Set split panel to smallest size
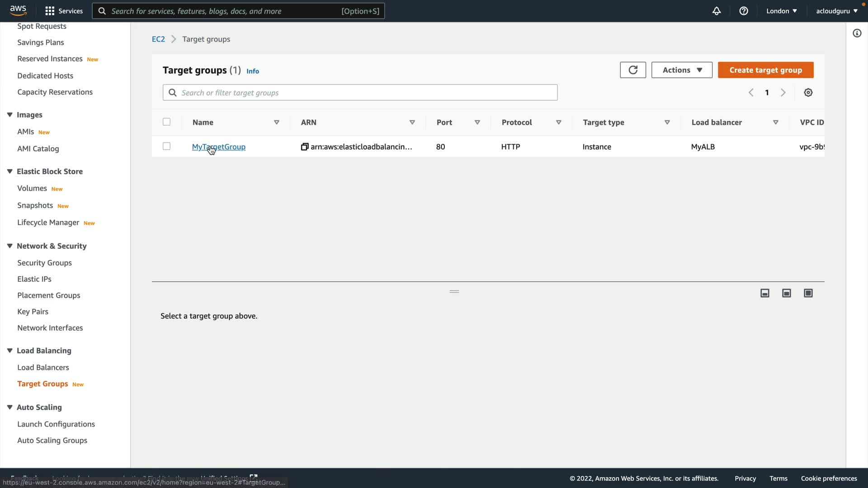 [764, 293]
